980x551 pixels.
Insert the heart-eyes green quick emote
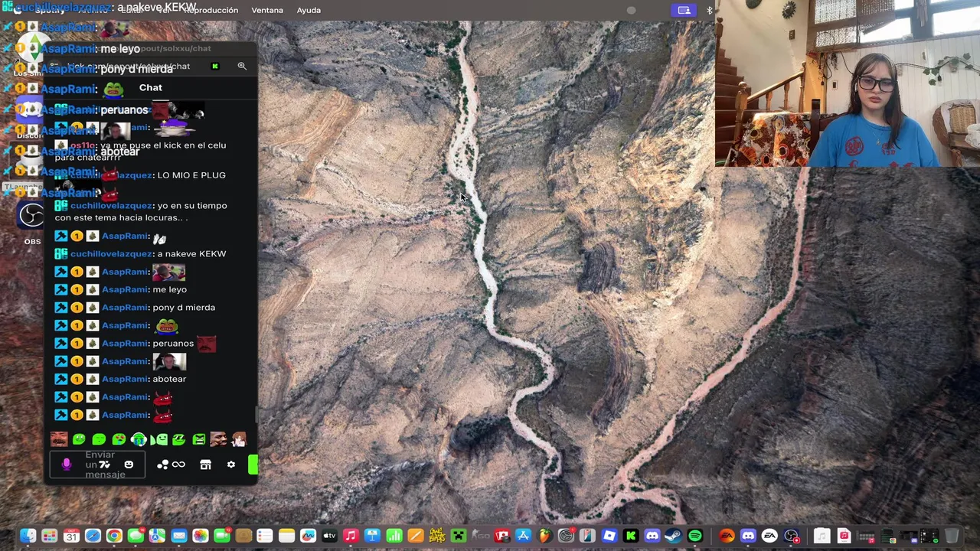[x=119, y=439]
